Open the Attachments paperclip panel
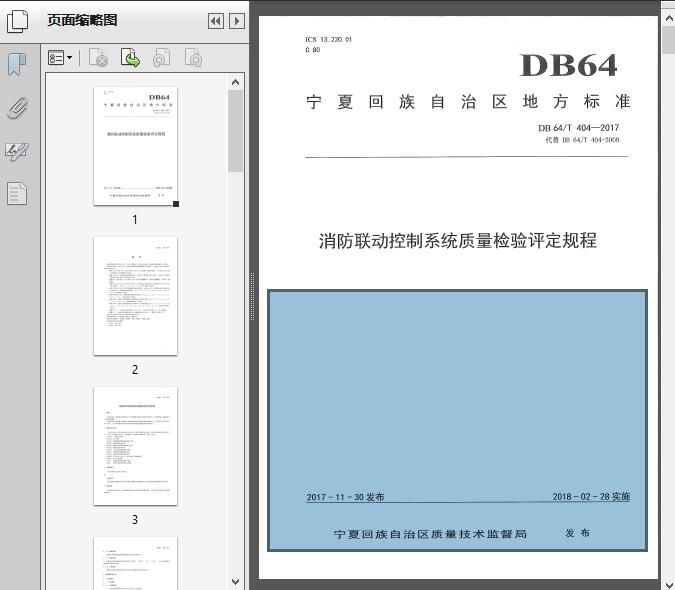 coord(17,108)
